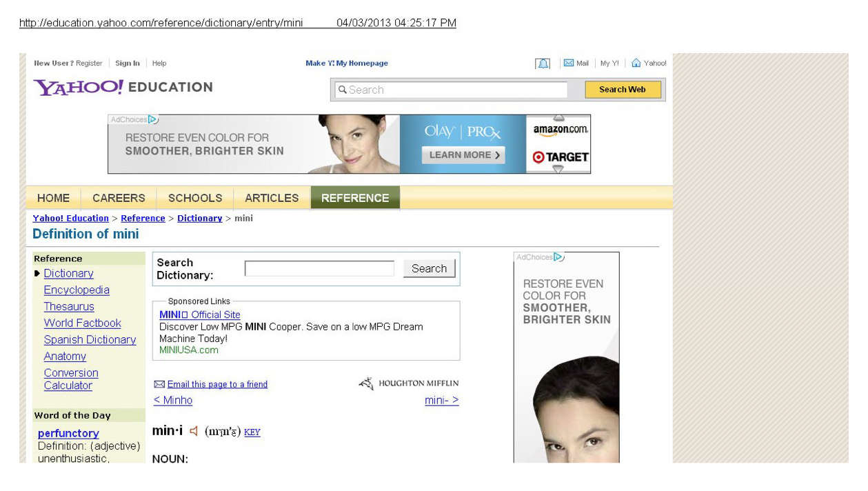This screenshot has width=868, height=491.
Task: Click Yahoo! Education breadcrumb link
Action: tap(70, 218)
